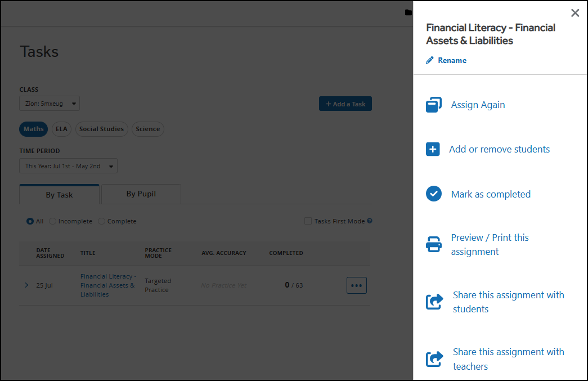588x381 pixels.
Task: Expand the 25 Jul task row chevron
Action: pos(26,285)
